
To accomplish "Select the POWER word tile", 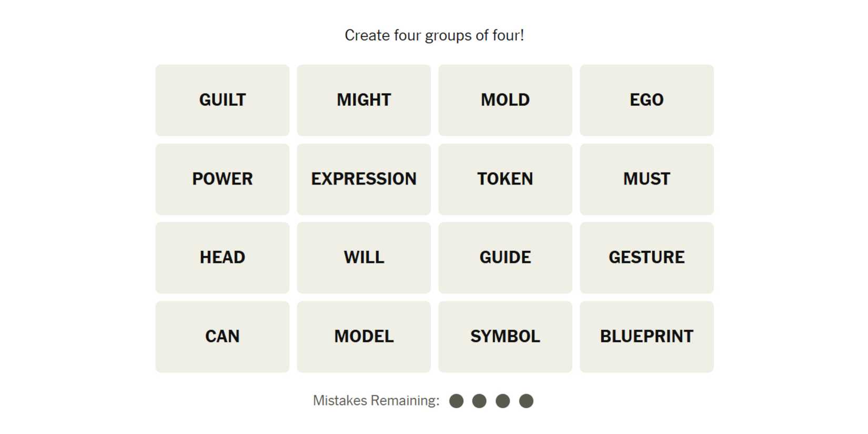I will click(x=222, y=179).
